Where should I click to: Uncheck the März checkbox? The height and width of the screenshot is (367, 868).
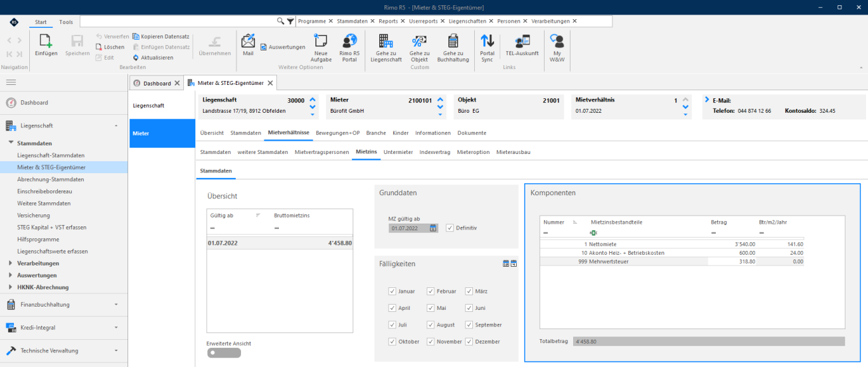point(469,291)
